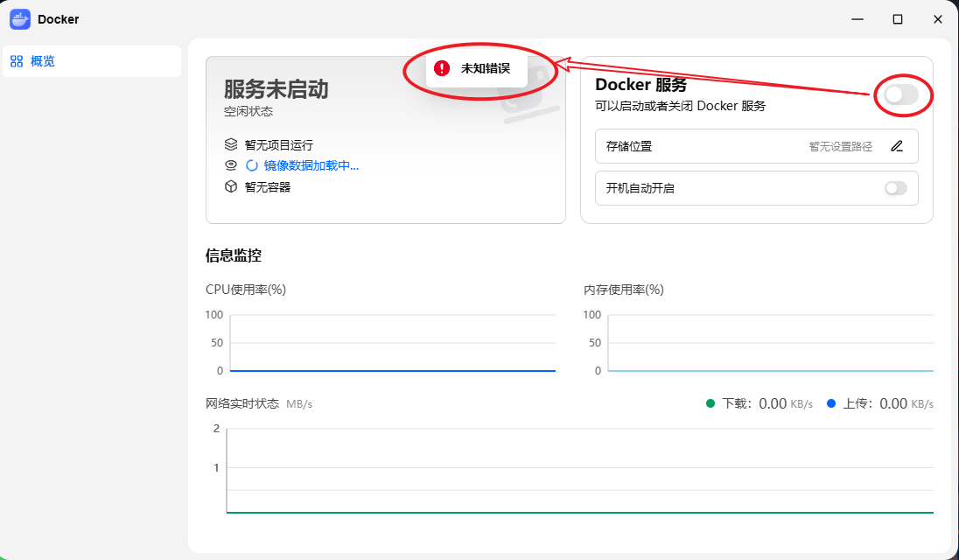Click the 上传 0.00 KB/s value
959x560 pixels.
coord(906,403)
